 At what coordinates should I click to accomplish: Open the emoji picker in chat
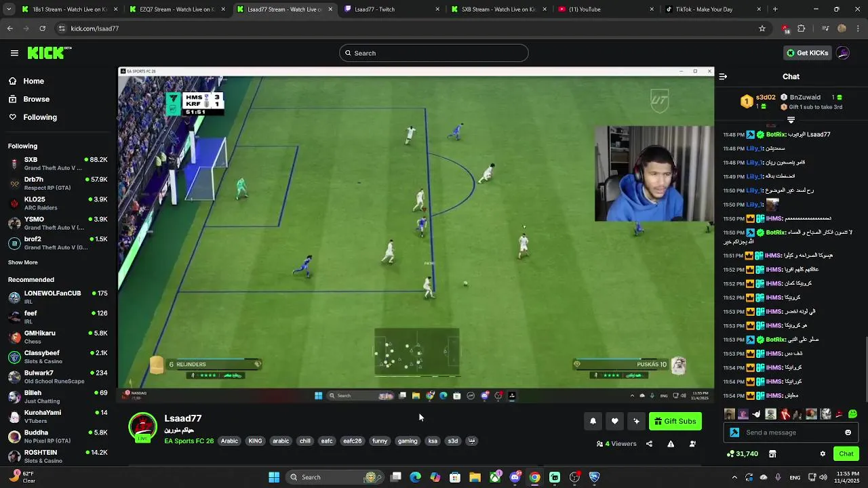[848, 432]
